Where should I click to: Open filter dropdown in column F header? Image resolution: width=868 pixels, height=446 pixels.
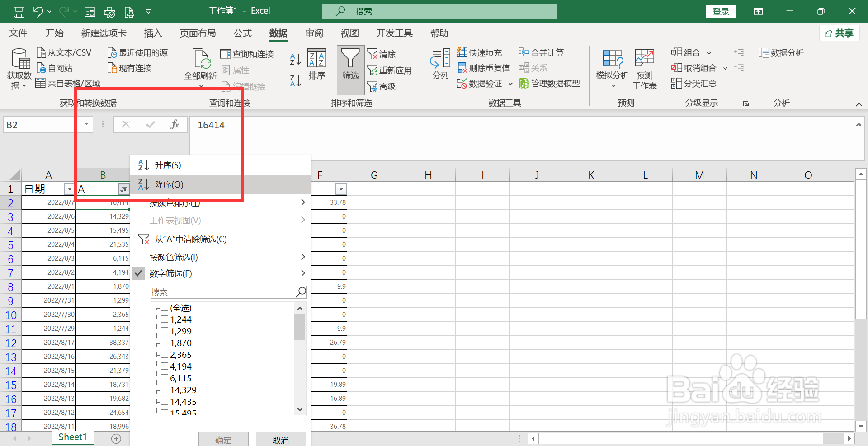(341, 189)
